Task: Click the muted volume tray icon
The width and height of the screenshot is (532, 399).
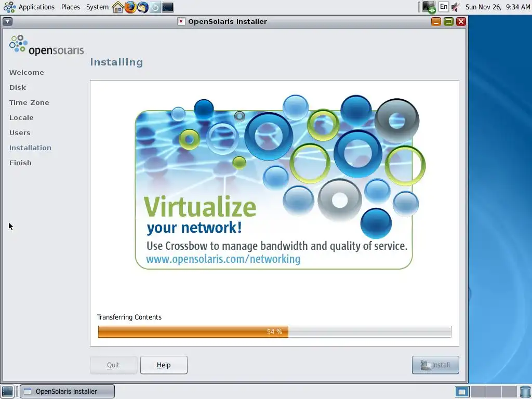Action: pyautogui.click(x=455, y=7)
